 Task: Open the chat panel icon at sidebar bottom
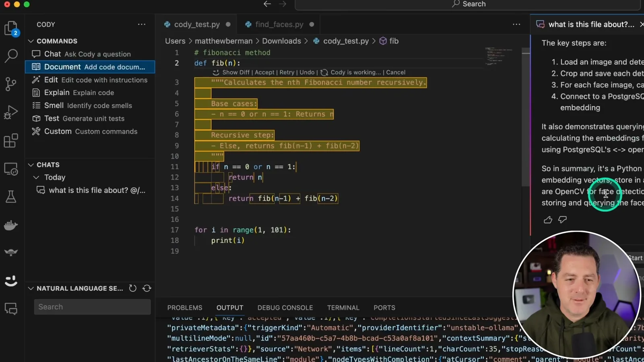[x=11, y=309]
